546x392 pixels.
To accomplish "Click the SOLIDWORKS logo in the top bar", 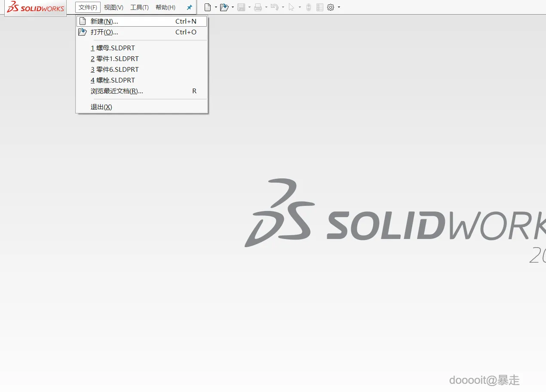I will point(36,7).
